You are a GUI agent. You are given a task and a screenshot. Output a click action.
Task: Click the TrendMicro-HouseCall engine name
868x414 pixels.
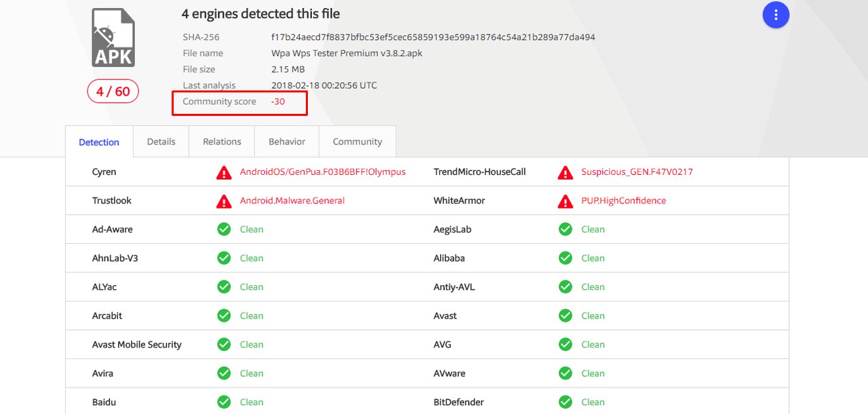479,172
